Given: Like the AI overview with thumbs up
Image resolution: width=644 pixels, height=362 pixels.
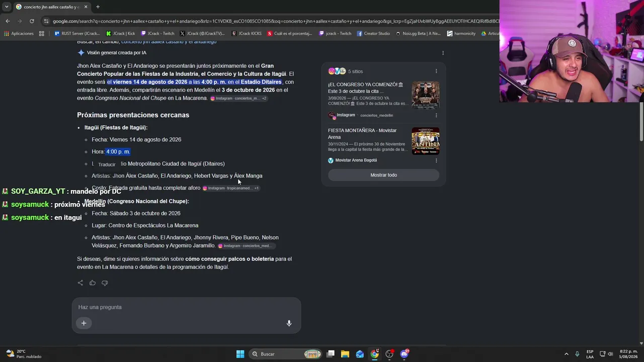Looking at the screenshot, I should [93, 283].
